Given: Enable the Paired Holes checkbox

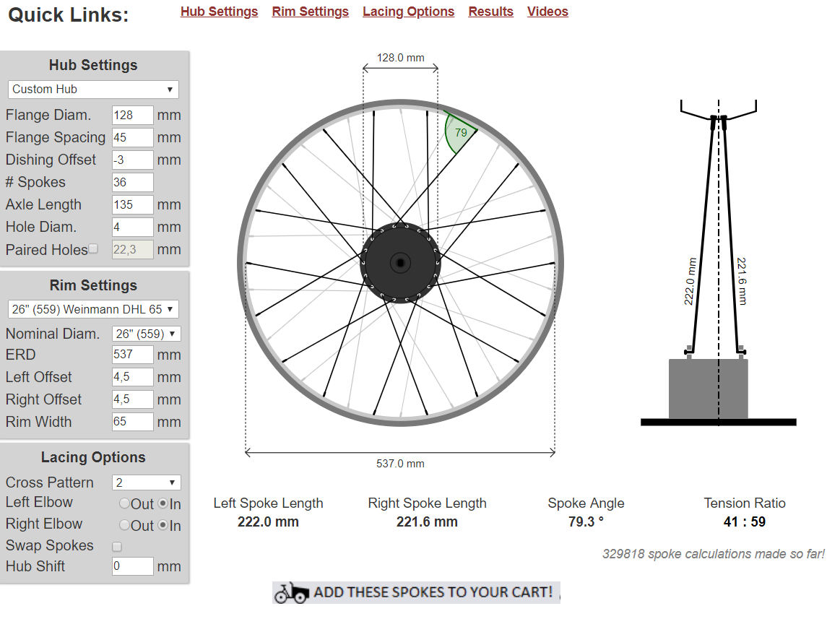Looking at the screenshot, I should tap(93, 249).
